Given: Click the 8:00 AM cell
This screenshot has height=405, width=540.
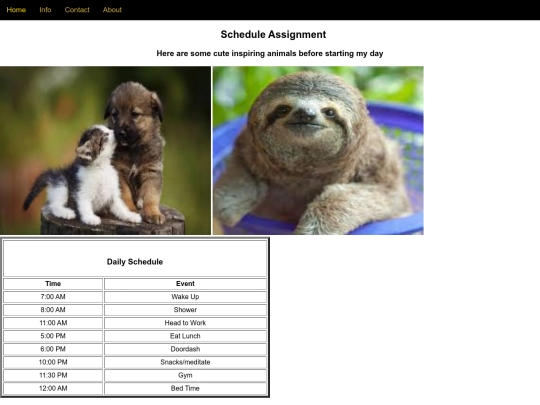Looking at the screenshot, I should click(53, 310).
